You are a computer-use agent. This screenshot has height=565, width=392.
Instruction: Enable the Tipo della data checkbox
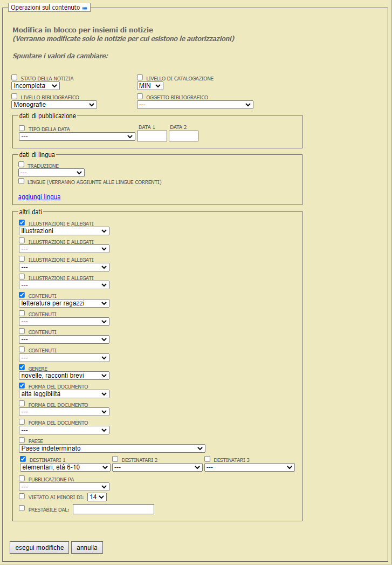tap(22, 128)
